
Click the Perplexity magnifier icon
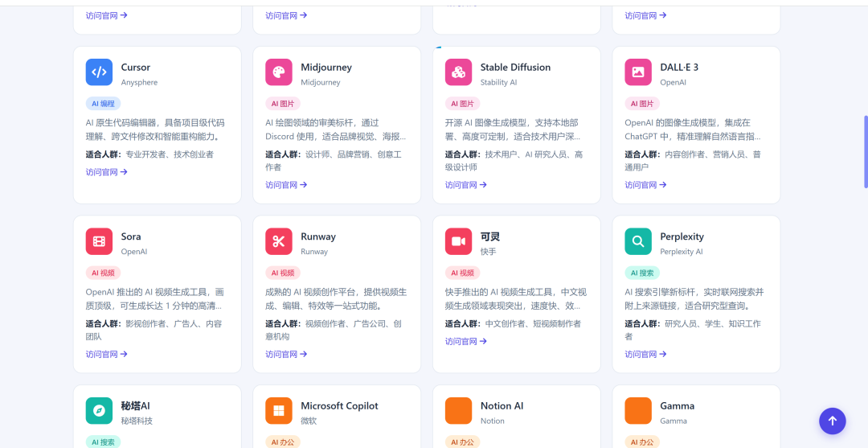pyautogui.click(x=638, y=241)
